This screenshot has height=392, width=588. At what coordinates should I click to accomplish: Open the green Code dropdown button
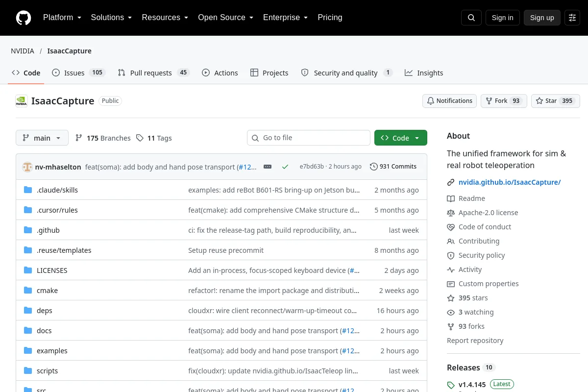coord(401,138)
